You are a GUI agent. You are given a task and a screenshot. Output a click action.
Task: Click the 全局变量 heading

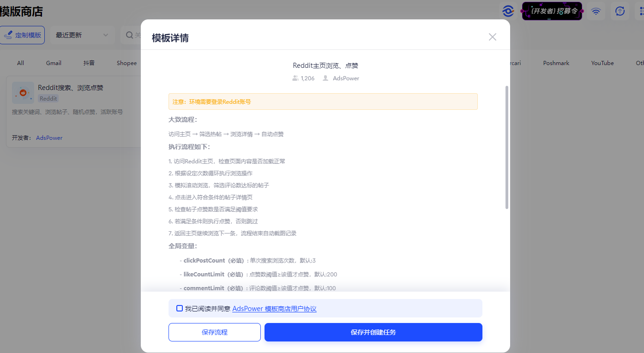(x=183, y=246)
